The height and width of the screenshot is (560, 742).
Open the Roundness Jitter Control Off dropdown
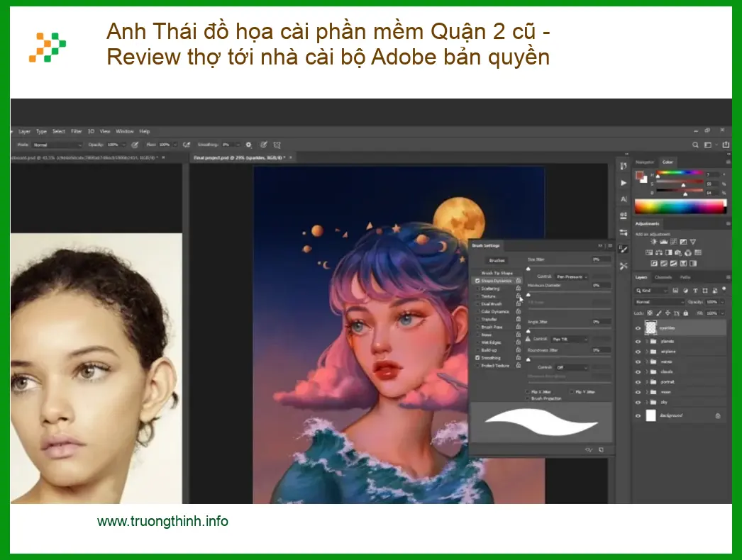pyautogui.click(x=572, y=367)
